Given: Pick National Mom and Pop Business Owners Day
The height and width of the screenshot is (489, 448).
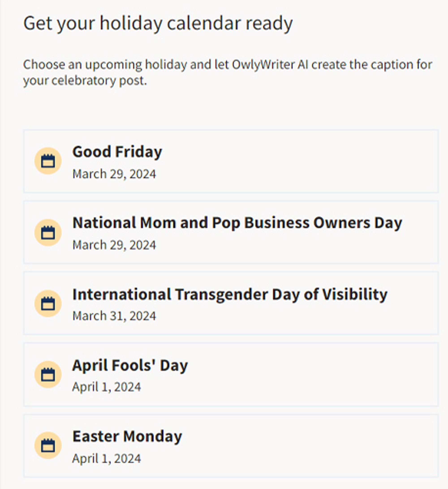Looking at the screenshot, I should (237, 223).
